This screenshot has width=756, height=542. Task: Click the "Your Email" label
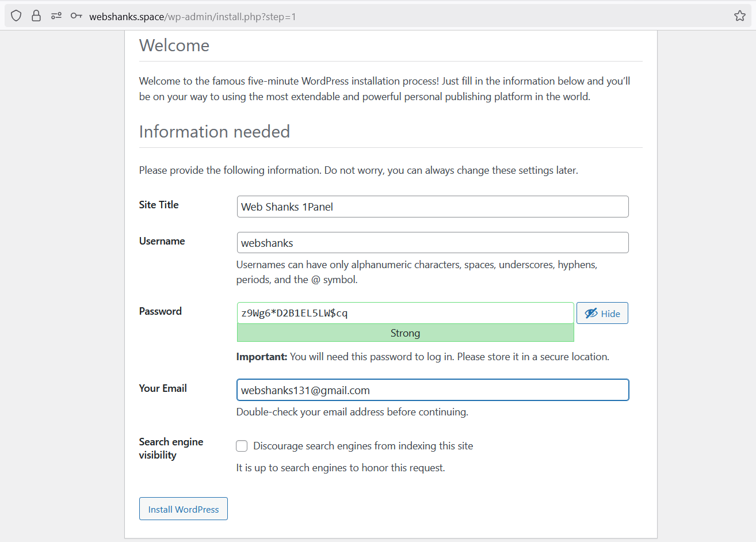coord(163,388)
